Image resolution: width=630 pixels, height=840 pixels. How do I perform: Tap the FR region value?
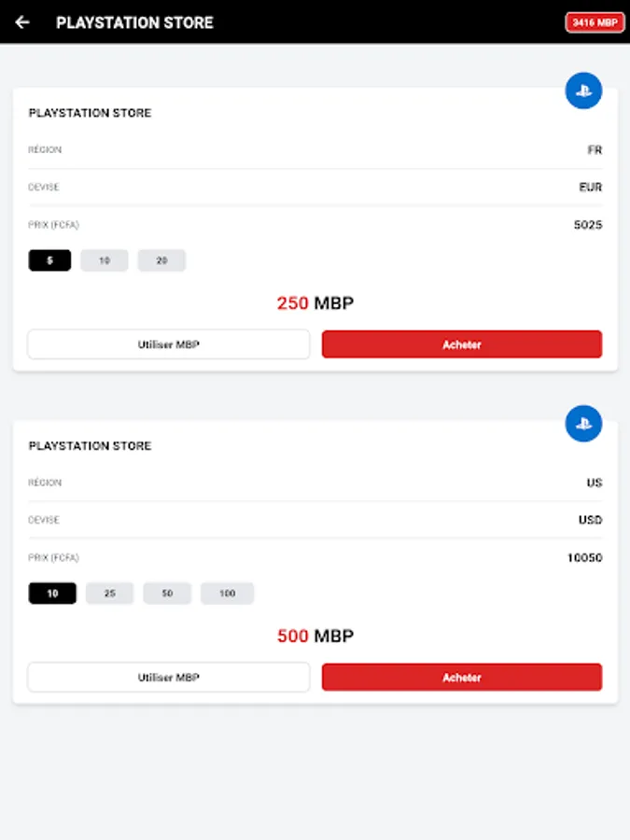tap(595, 150)
